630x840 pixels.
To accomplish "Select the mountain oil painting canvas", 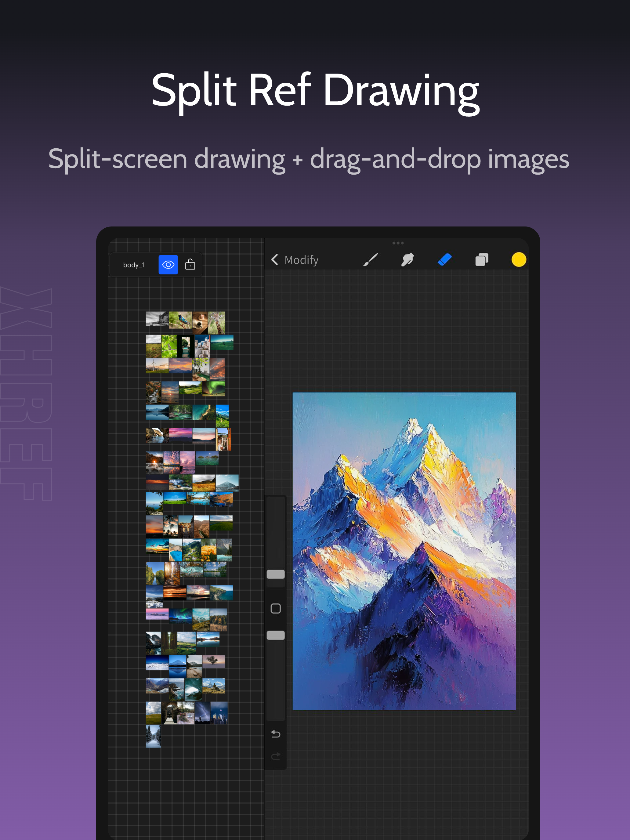I will click(404, 551).
